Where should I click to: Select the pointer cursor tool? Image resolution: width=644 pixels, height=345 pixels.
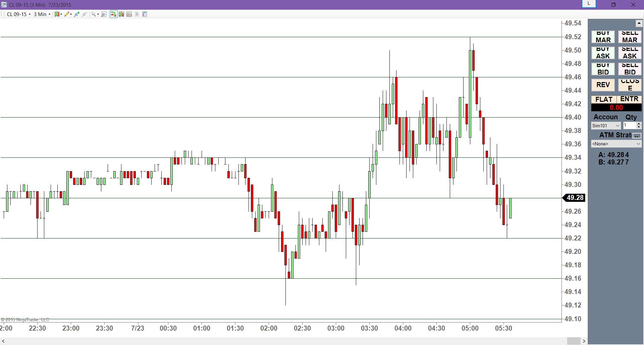(x=94, y=14)
